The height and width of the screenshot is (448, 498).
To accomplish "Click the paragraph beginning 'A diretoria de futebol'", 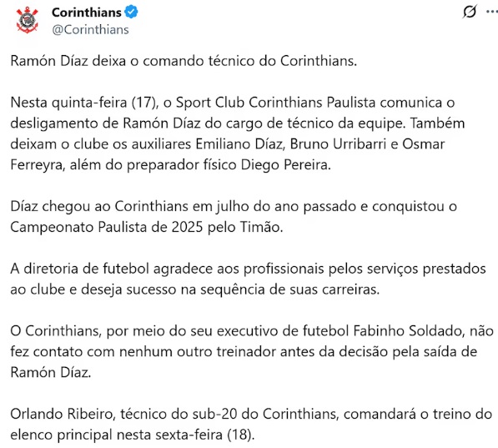I will click(x=248, y=279).
